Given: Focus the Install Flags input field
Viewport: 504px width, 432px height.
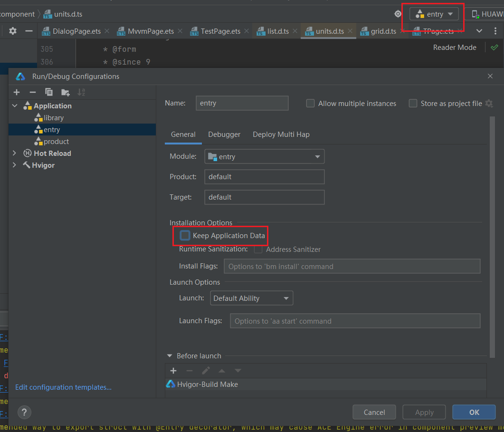Looking at the screenshot, I should click(352, 266).
